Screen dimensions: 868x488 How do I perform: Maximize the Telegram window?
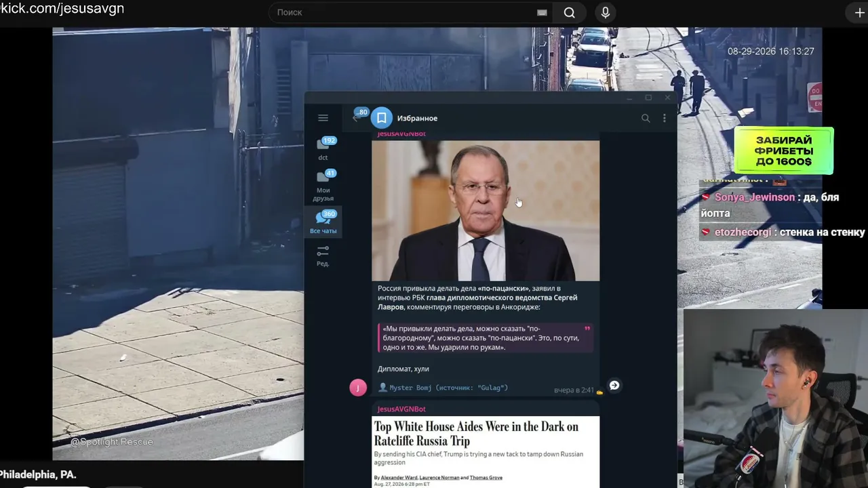pyautogui.click(x=648, y=98)
